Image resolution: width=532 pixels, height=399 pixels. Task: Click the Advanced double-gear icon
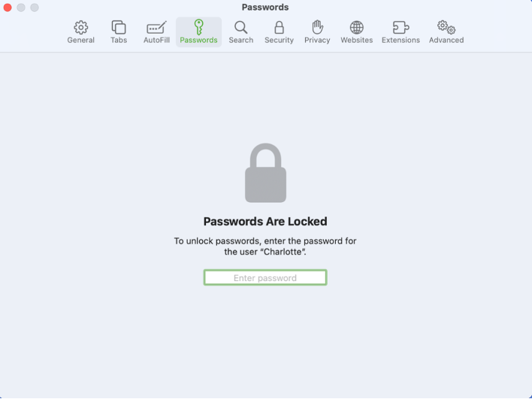point(446,28)
